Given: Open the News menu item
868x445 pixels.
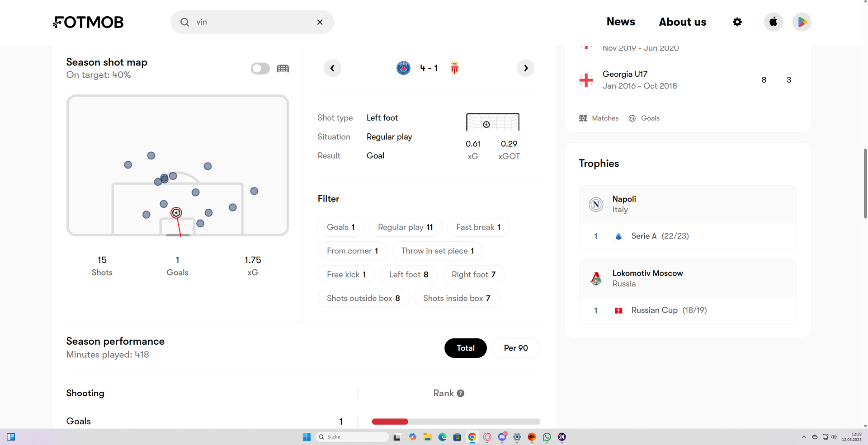Looking at the screenshot, I should [620, 22].
